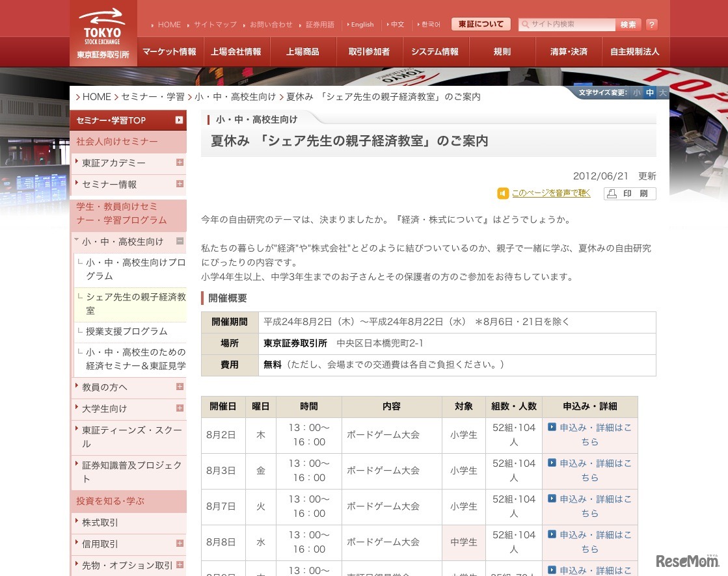Expand the 東証アカデミー sidebar section
The height and width of the screenshot is (576, 728).
tap(180, 163)
